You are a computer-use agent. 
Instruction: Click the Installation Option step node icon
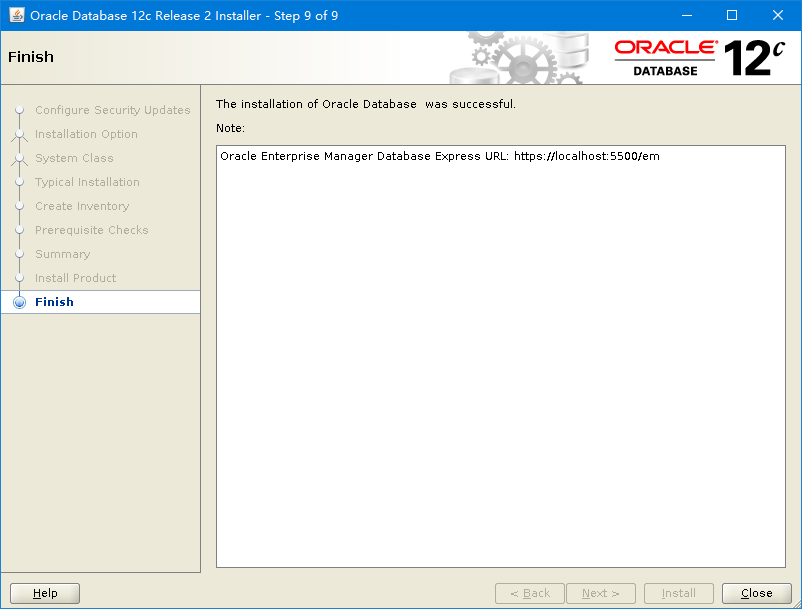click(x=19, y=134)
